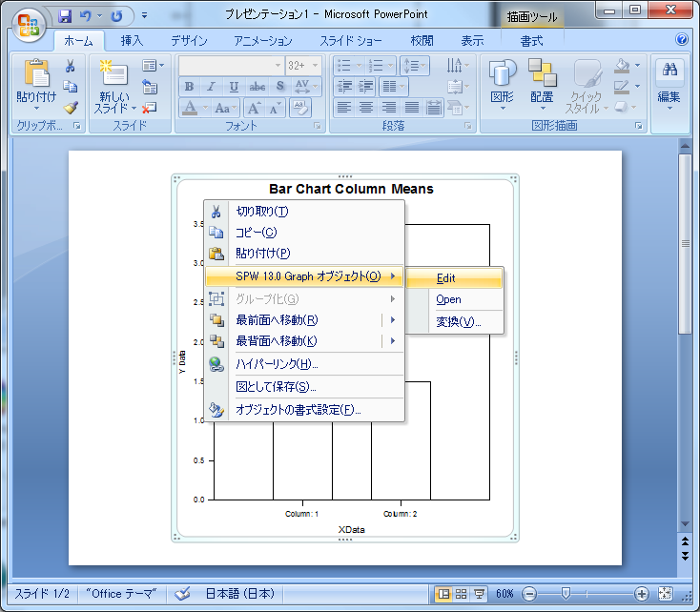Image resolution: width=700 pixels, height=612 pixels.
Task: Select 図として保存(S)... menu entry
Action: tap(304, 387)
